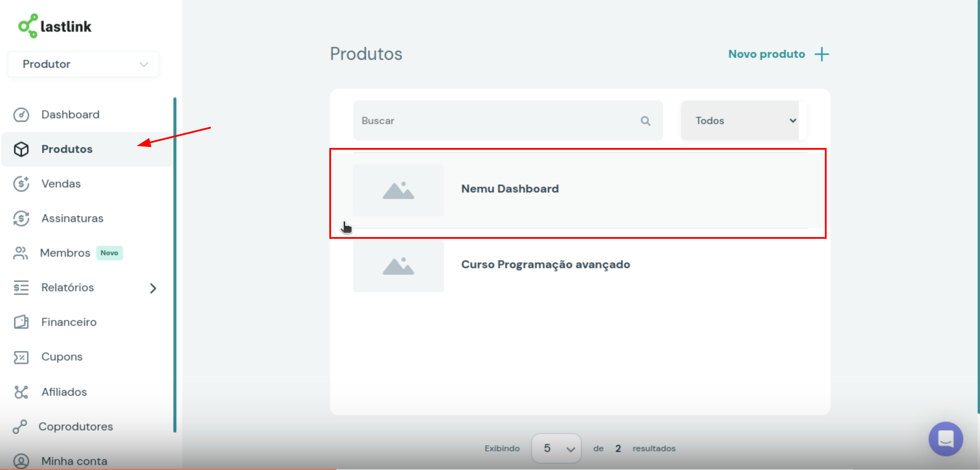The width and height of the screenshot is (980, 470).
Task: Click the Assinaturas recurring-payment icon
Action: click(21, 218)
